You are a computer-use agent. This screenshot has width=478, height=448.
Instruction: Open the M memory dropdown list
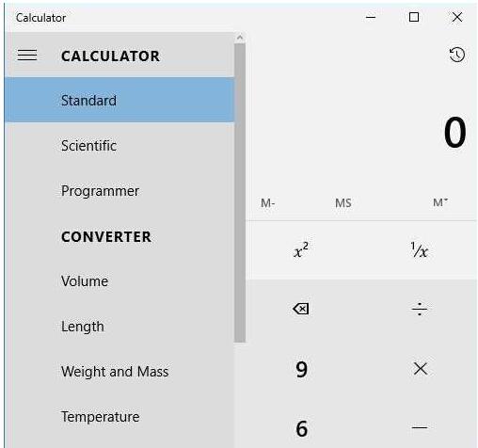pos(440,202)
